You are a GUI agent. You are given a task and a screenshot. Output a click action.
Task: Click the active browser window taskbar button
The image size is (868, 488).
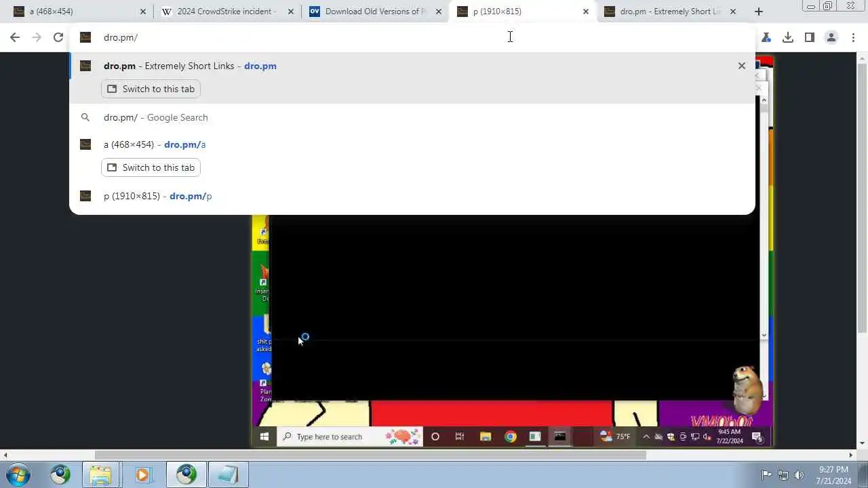click(x=186, y=474)
